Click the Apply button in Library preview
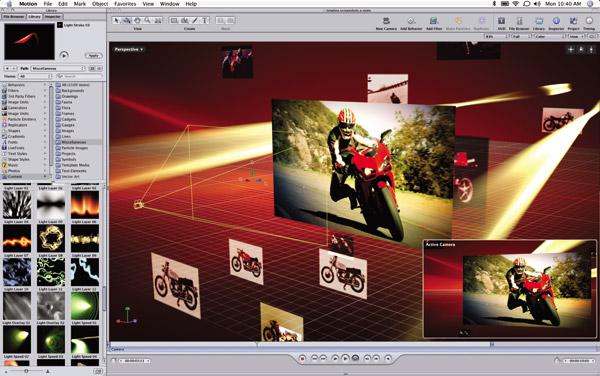 (93, 55)
